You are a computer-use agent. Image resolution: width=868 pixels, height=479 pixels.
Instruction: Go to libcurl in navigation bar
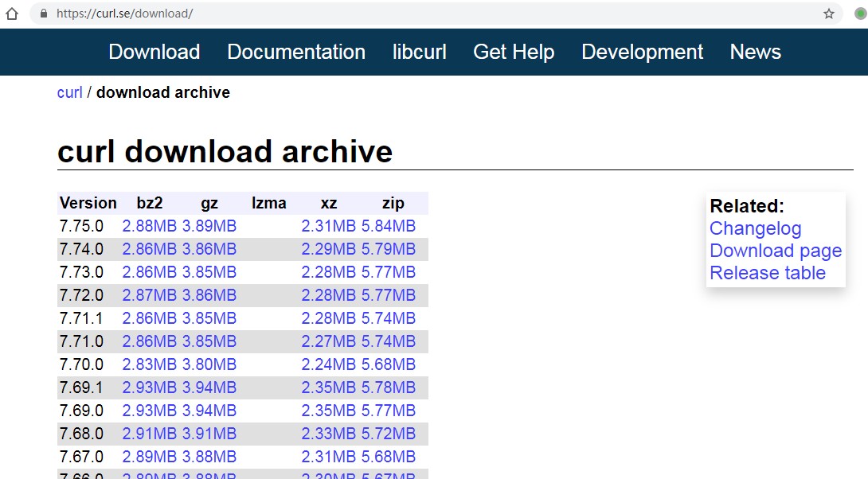(x=419, y=52)
